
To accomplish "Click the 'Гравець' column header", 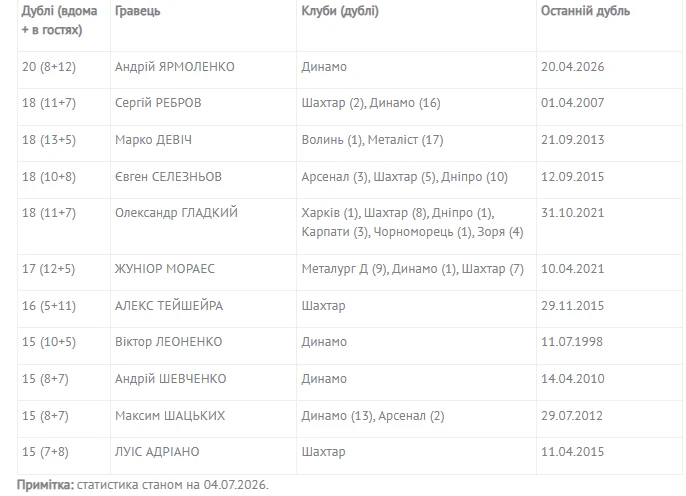I will tap(137, 11).
